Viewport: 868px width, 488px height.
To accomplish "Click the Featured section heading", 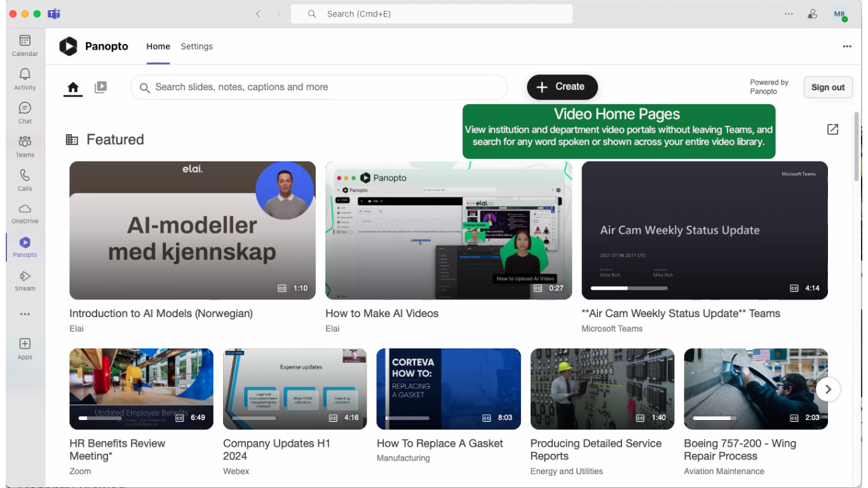I will 115,140.
